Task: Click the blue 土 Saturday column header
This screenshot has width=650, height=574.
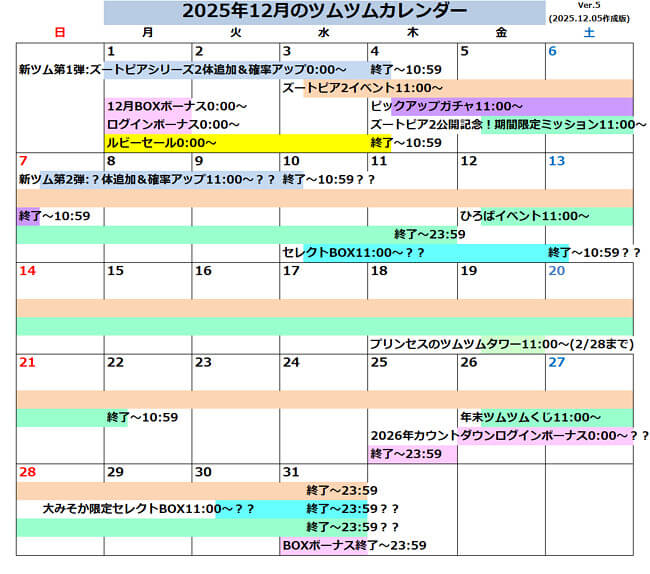Action: pos(589,33)
